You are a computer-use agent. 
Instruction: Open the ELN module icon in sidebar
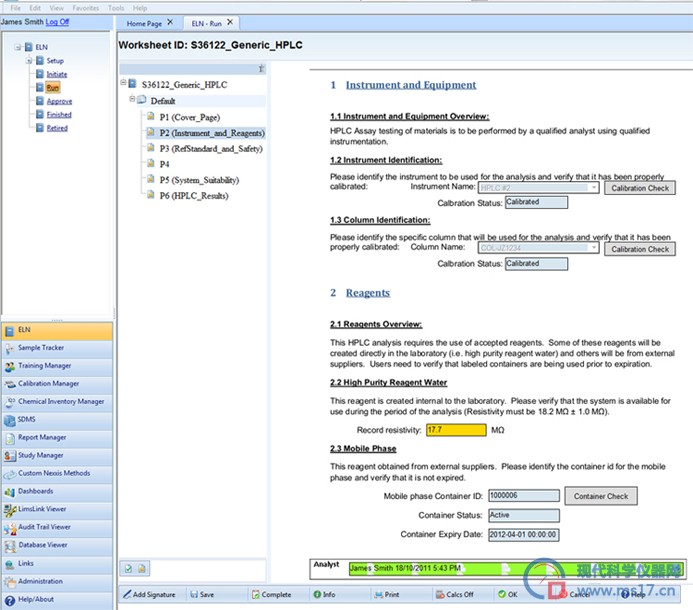click(9, 331)
